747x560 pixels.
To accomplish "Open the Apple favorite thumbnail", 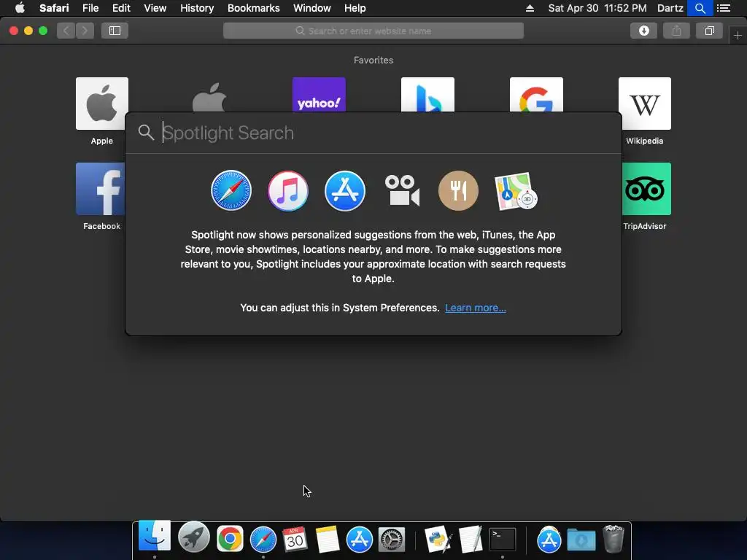I will [x=102, y=104].
